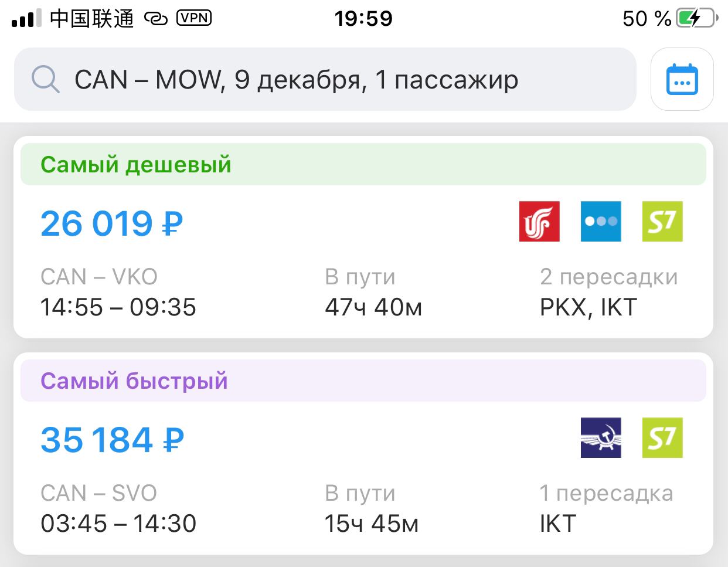This screenshot has height=567, width=728.
Task: Tap the CAN – VKO 14:55 – 09:35 route
Action: point(118,292)
